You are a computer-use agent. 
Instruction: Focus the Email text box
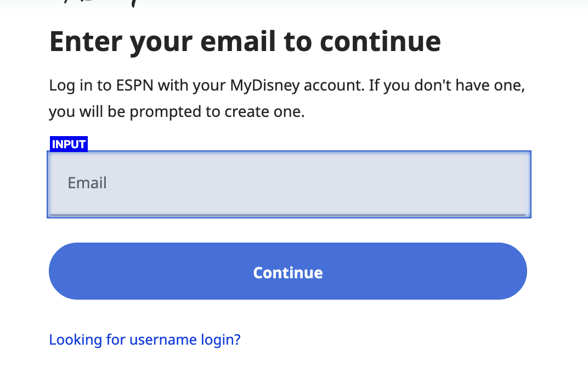click(289, 183)
